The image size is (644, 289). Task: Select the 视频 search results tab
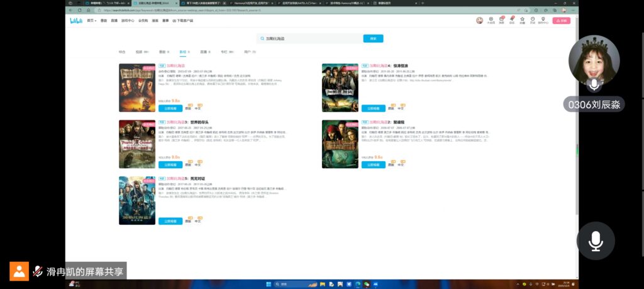click(142, 52)
